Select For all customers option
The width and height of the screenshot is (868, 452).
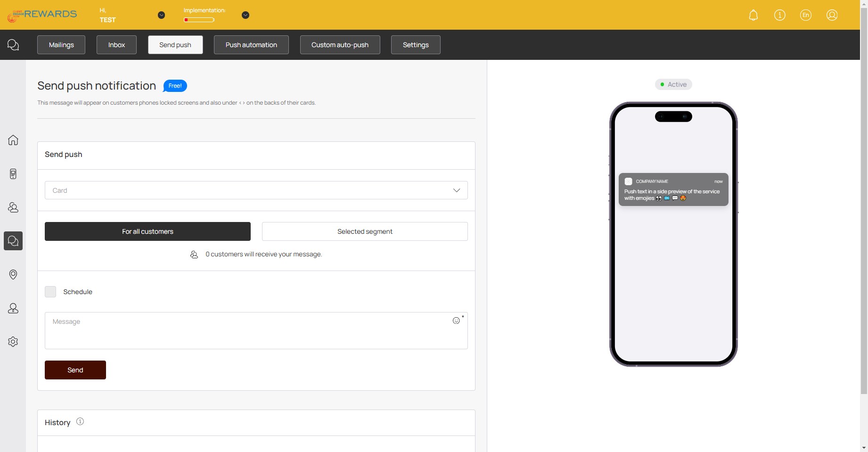(147, 231)
